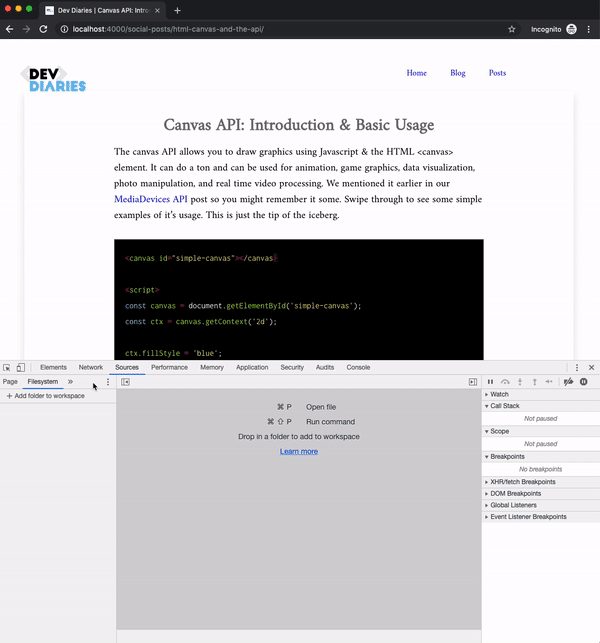Activate the inspect element picker icon
Viewport: 600px width, 643px height.
tap(7, 367)
